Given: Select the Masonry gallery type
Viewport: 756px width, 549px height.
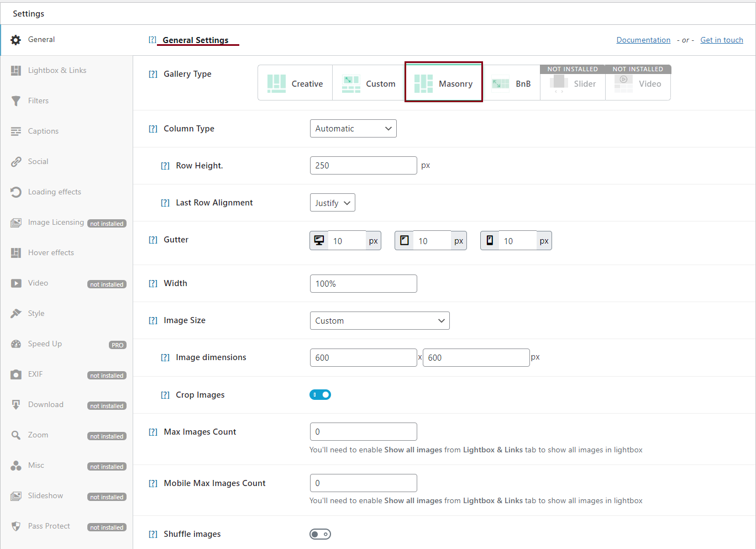Looking at the screenshot, I should pos(444,83).
